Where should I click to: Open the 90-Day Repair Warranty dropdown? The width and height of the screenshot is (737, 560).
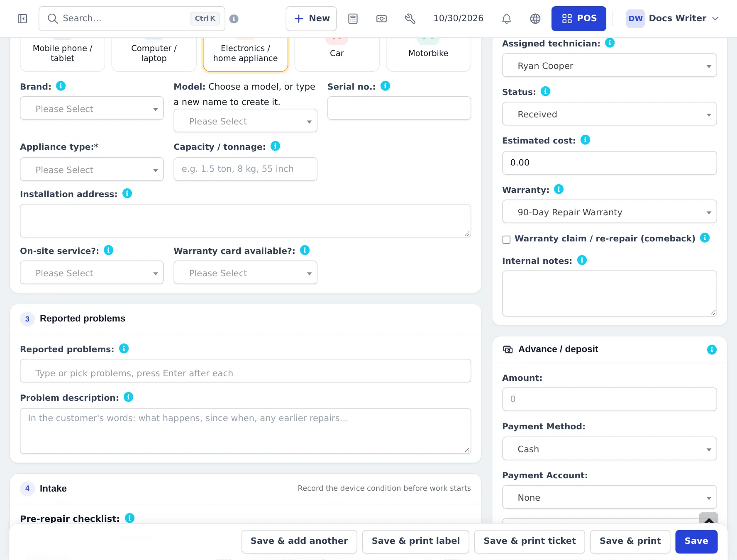pyautogui.click(x=609, y=212)
